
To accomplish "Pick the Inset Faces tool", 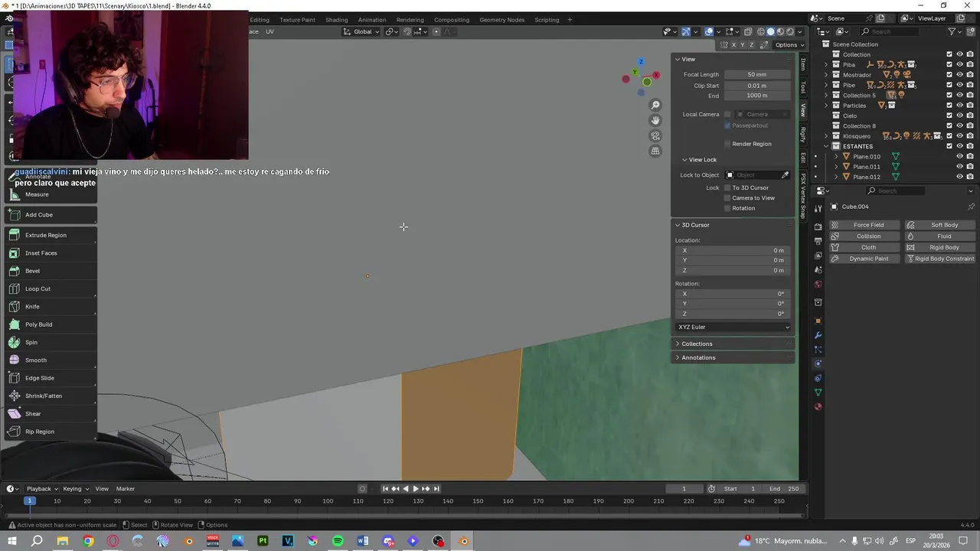I will 51,253.
